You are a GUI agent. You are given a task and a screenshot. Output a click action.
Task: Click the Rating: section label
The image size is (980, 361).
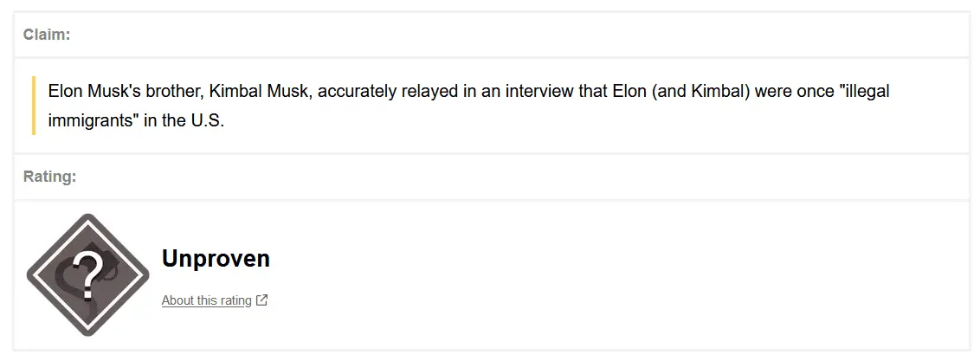(x=49, y=177)
